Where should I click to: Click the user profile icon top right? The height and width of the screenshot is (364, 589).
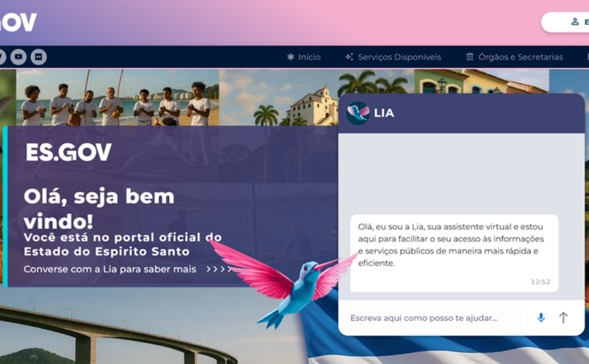pyautogui.click(x=574, y=22)
